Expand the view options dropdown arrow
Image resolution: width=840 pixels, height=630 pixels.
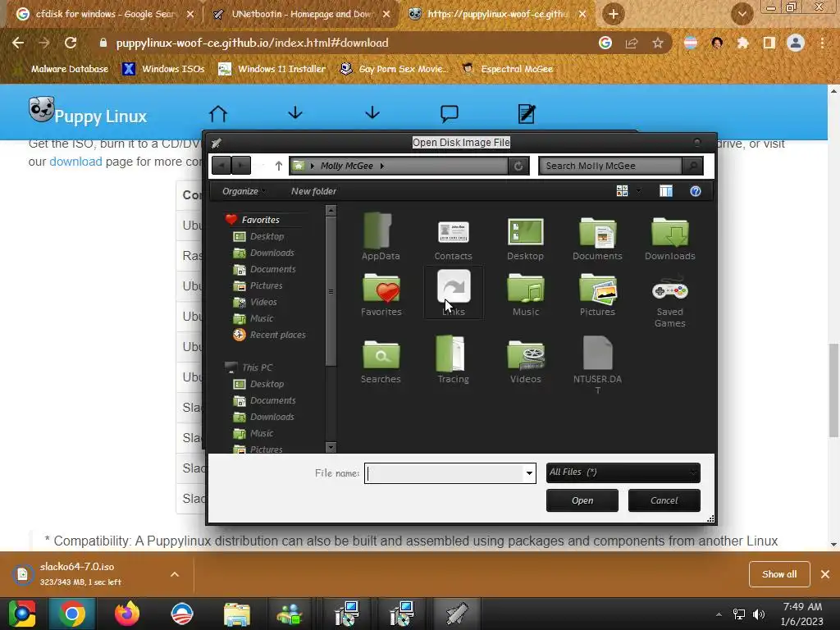point(638,191)
